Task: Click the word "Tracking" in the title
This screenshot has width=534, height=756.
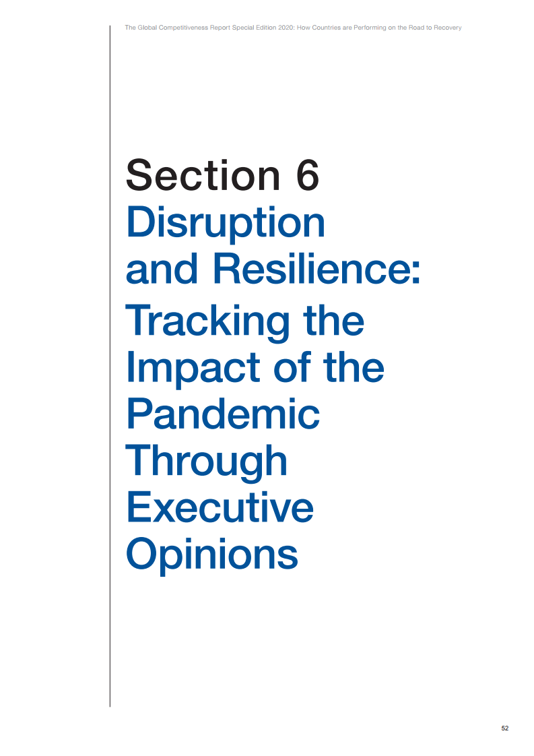Action: 207,323
